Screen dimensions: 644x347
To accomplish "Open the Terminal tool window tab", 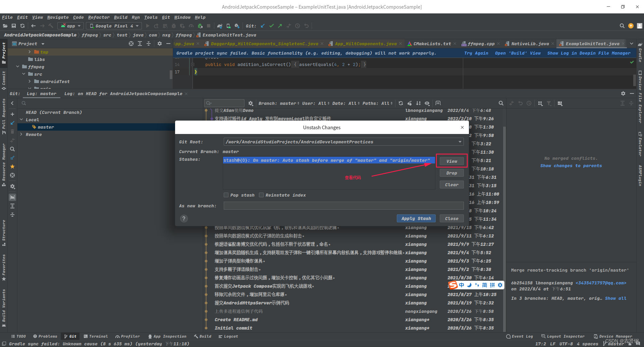I will [96, 336].
